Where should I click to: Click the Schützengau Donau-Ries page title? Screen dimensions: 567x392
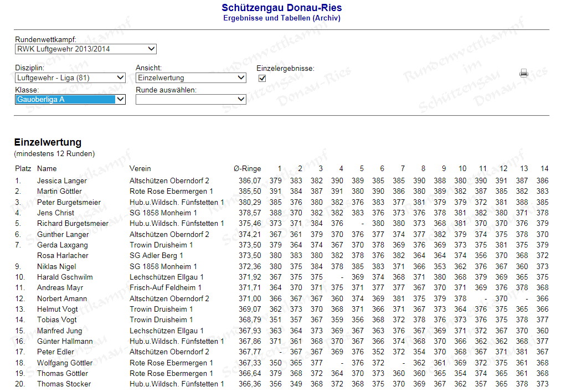coord(281,8)
